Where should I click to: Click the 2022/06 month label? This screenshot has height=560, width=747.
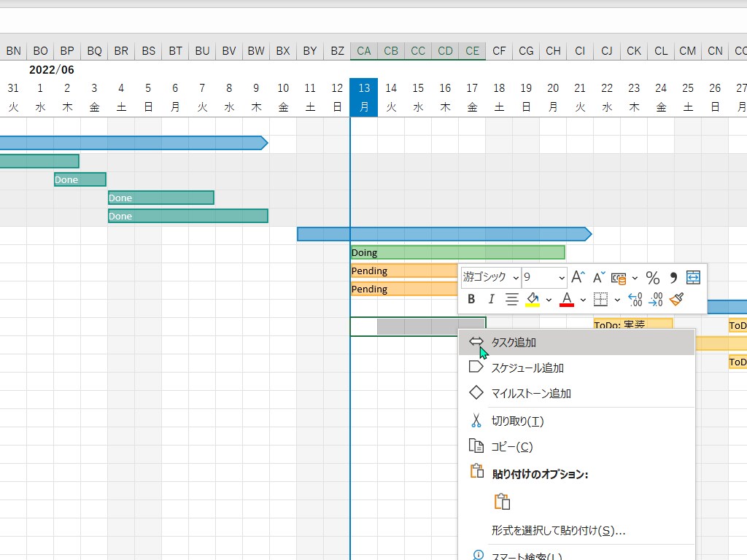point(52,70)
